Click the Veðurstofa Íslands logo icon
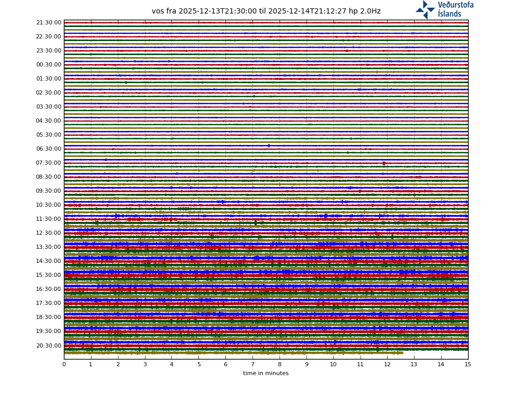 425,9
